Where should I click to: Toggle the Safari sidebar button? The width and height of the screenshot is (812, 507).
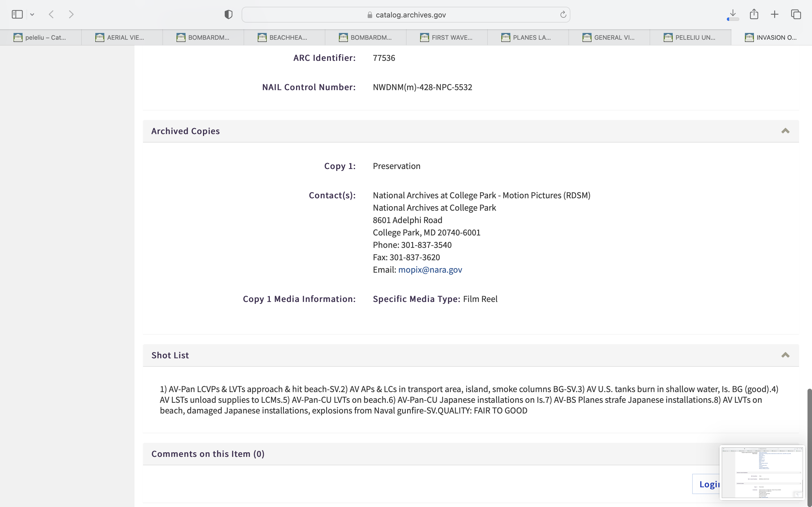17,14
